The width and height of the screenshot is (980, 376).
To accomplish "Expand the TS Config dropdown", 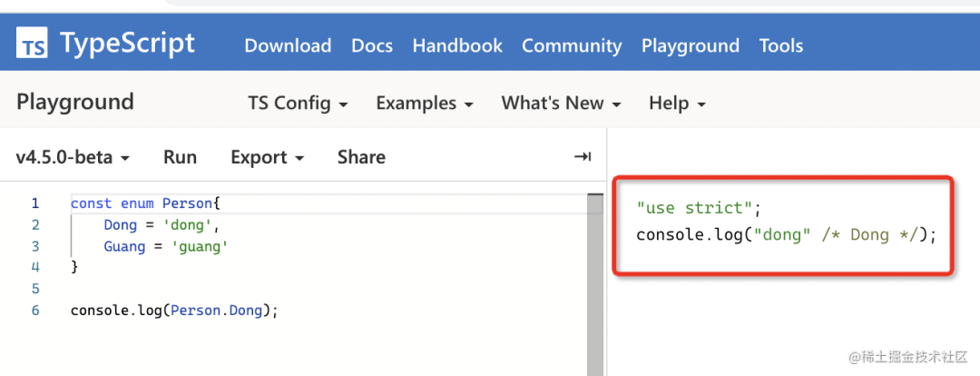I will click(298, 104).
